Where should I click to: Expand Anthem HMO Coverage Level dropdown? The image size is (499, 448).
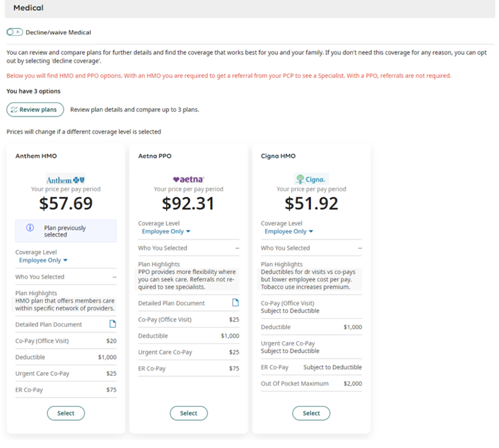[x=42, y=260]
